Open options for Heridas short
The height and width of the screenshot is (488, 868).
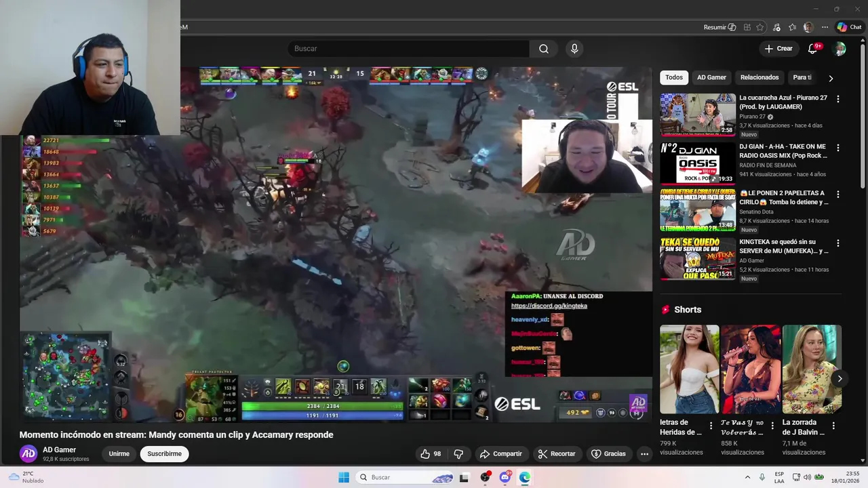click(x=711, y=426)
